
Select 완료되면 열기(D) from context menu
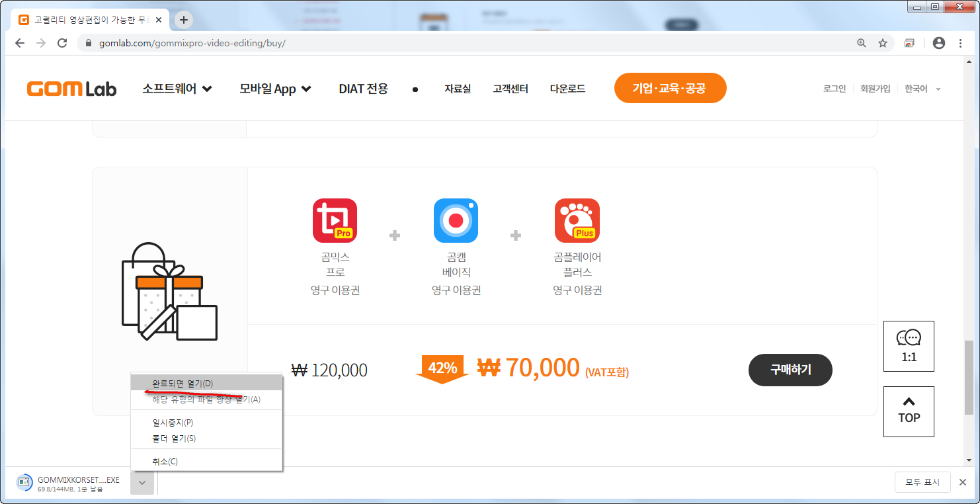click(206, 384)
